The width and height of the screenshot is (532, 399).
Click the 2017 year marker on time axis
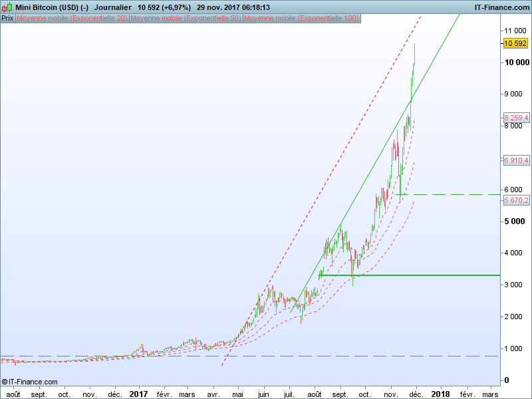tap(138, 394)
